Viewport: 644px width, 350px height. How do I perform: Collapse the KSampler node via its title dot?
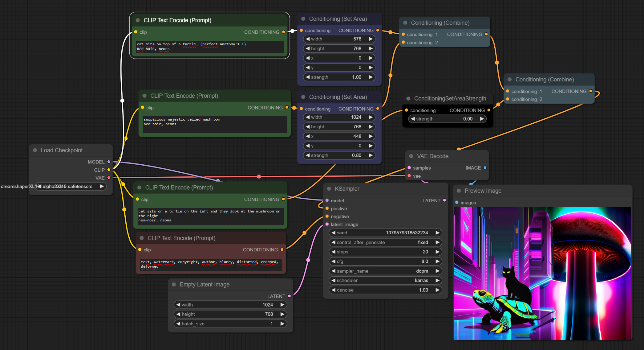point(329,189)
